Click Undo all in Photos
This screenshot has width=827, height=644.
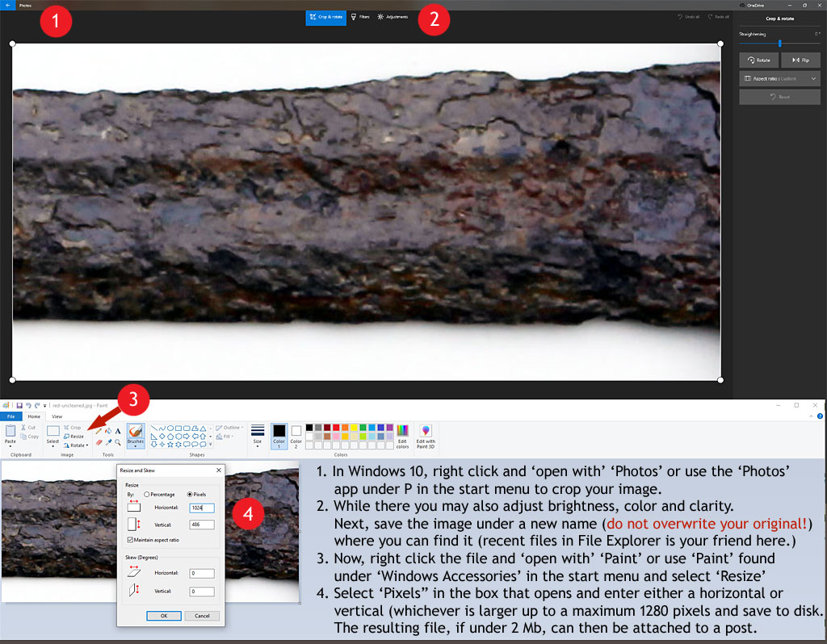click(x=689, y=17)
